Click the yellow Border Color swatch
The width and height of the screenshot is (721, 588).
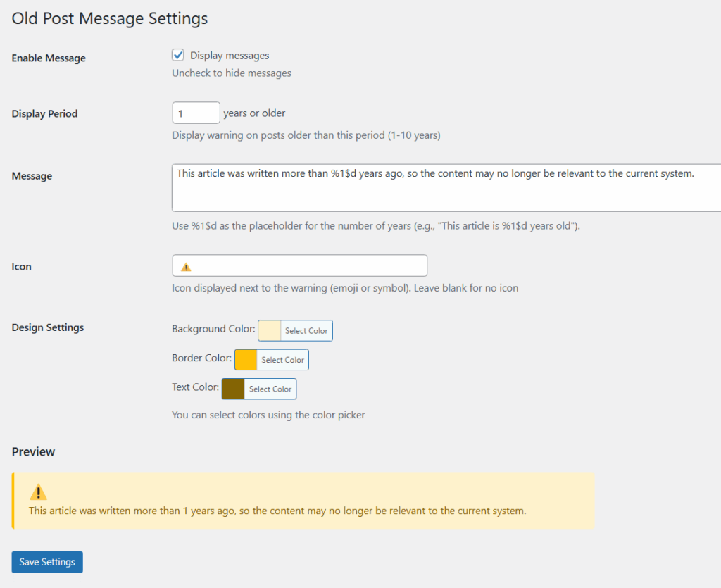[246, 360]
